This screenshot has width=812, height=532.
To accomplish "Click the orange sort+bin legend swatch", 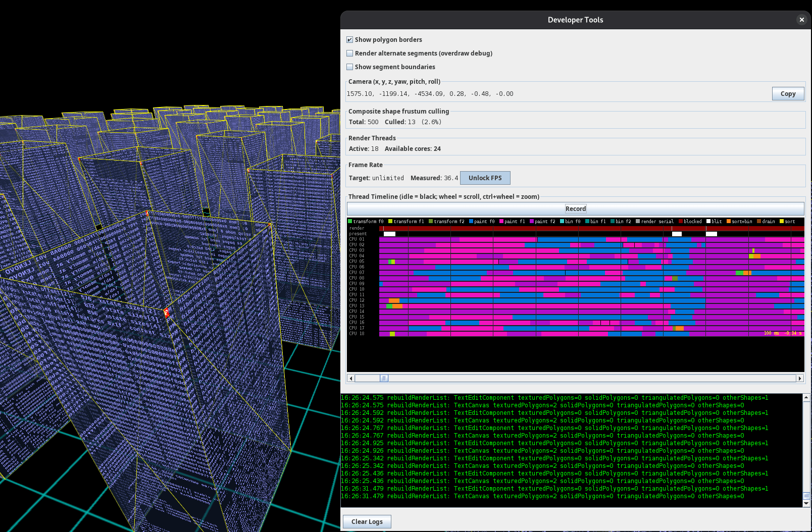I will pos(729,221).
